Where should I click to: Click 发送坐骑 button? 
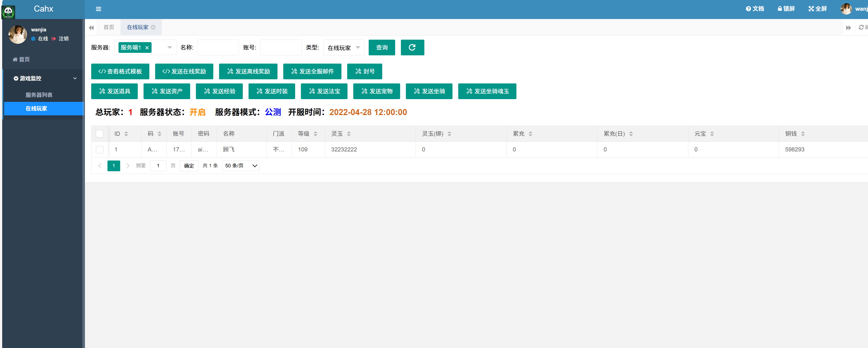click(429, 91)
